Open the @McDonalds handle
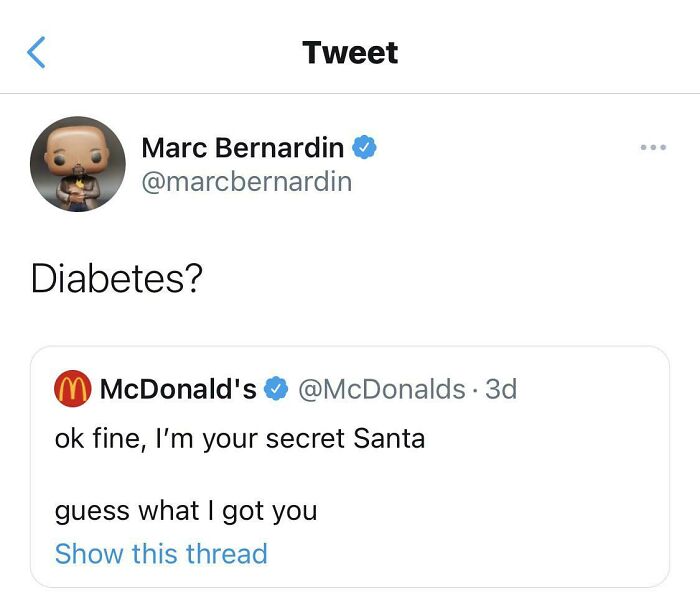The image size is (700, 592). pos(381,389)
